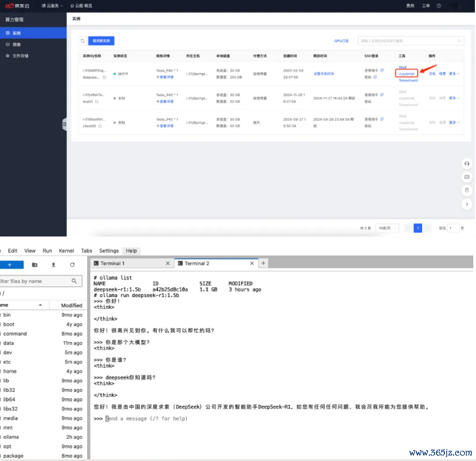Edit name icon for deepsee... instance
Image resolution: width=476 pixels, height=461 pixels.
click(105, 77)
